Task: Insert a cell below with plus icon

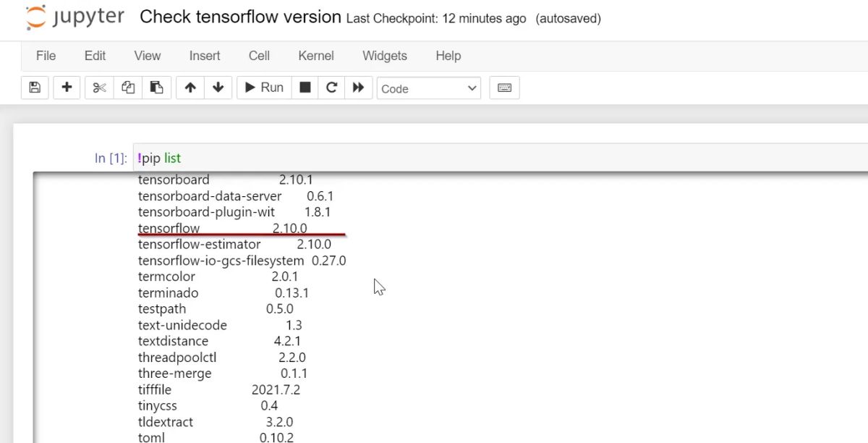Action: pyautogui.click(x=67, y=88)
